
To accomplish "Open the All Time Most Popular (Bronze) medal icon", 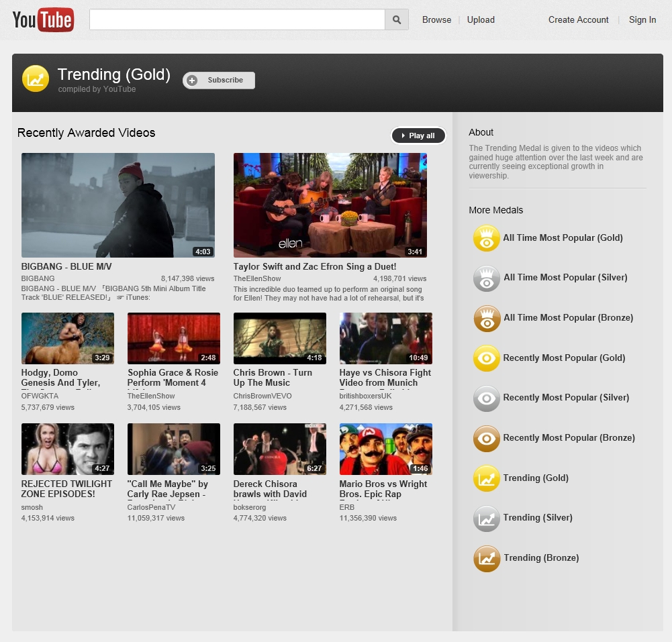I will pos(487,318).
